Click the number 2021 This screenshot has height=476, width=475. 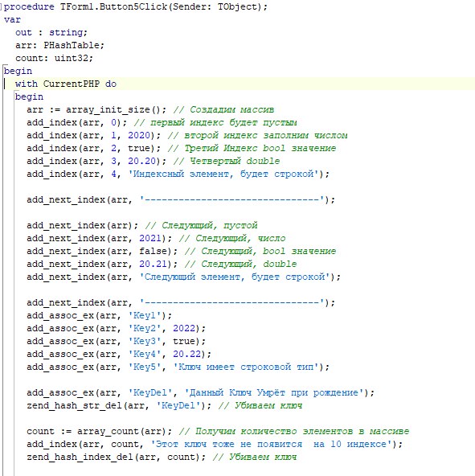coord(150,238)
